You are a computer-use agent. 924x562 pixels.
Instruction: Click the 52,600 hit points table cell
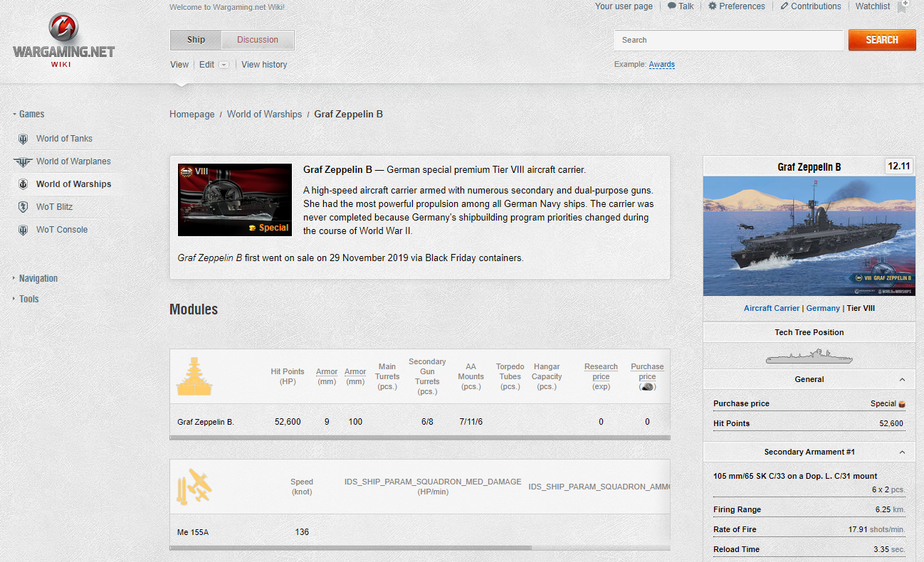click(288, 422)
